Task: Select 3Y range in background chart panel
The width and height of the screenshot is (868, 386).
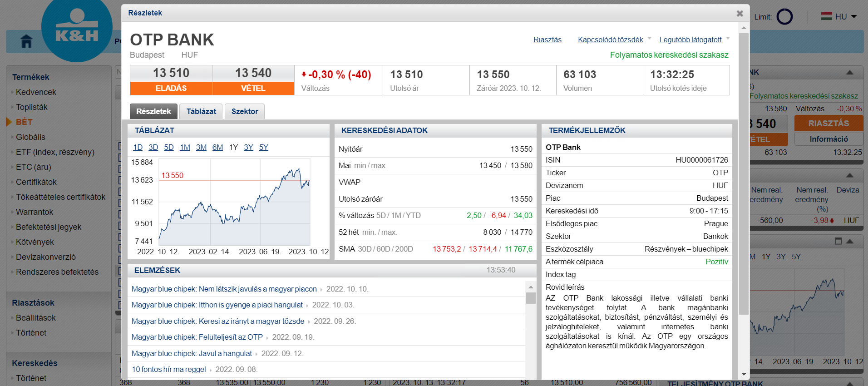Action: coord(781,257)
